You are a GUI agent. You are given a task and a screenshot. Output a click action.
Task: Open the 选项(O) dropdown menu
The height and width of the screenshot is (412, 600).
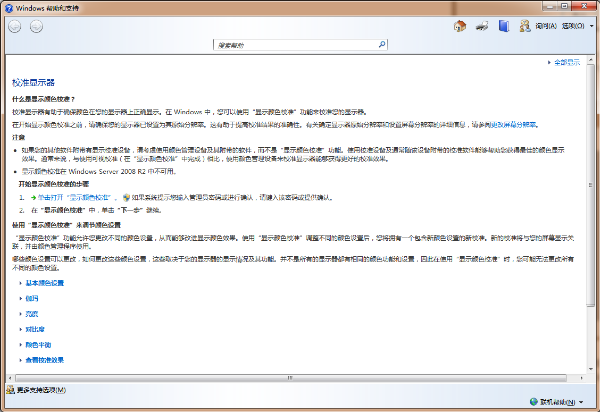(574, 26)
